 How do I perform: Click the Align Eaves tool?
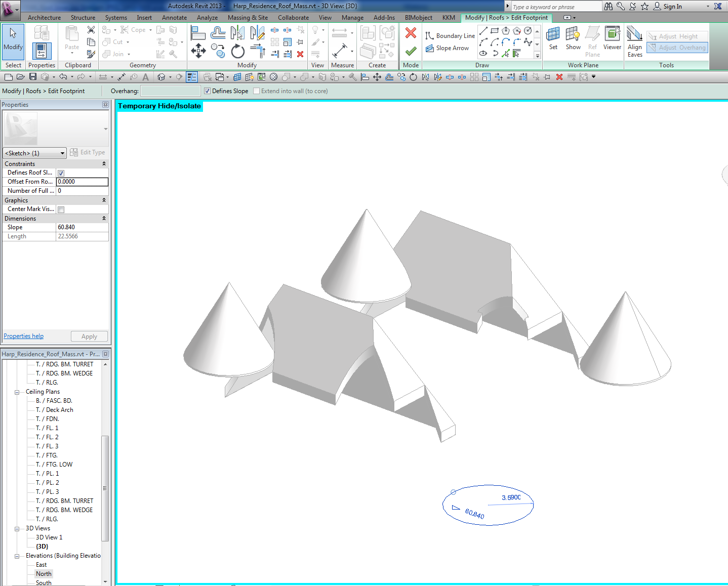(x=634, y=41)
